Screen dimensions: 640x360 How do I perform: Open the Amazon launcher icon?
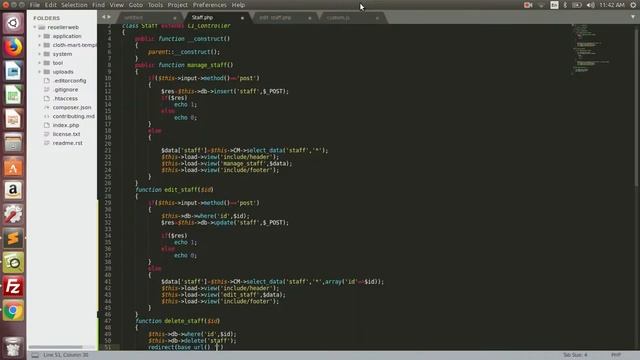click(x=13, y=191)
